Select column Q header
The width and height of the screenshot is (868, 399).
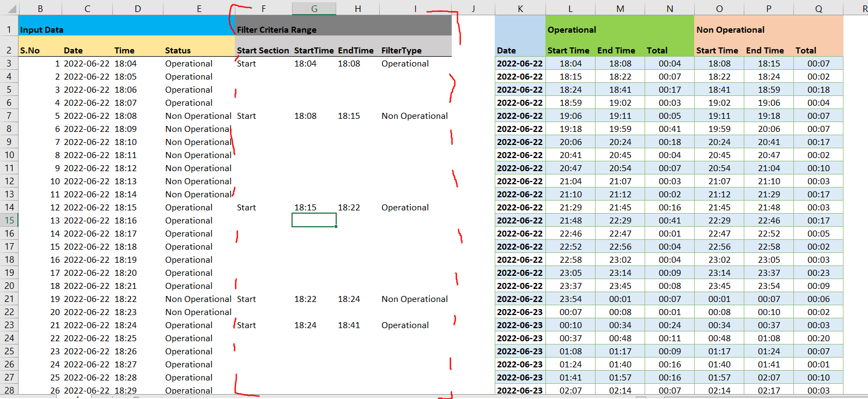(818, 9)
